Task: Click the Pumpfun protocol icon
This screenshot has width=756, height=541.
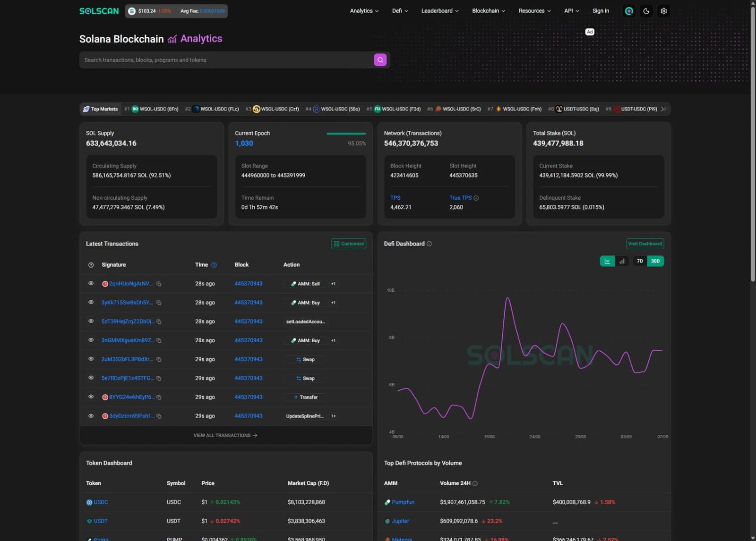Action: click(387, 502)
